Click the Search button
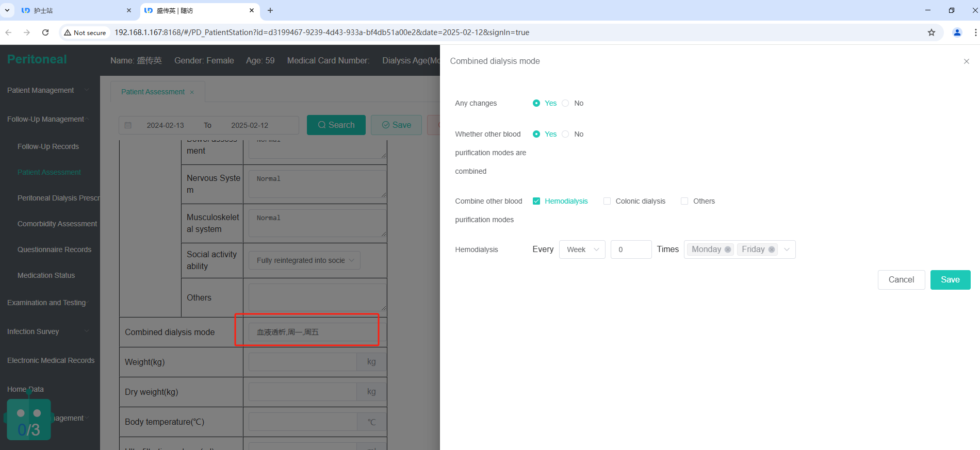980x450 pixels. tap(336, 125)
